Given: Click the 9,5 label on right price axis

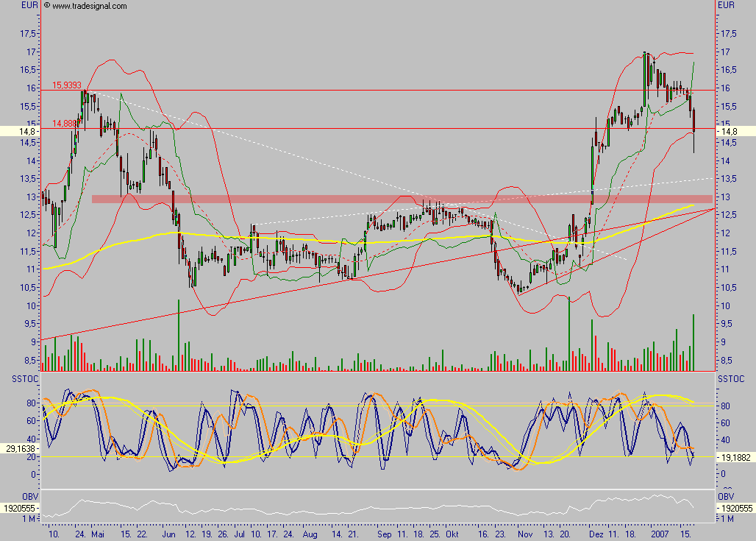Looking at the screenshot, I should click(725, 323).
